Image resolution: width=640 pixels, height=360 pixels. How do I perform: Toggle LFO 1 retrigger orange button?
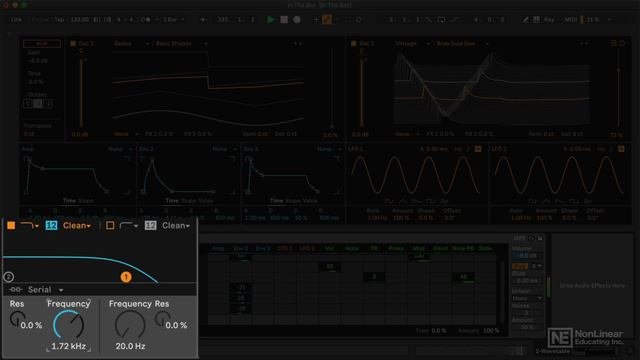[x=478, y=149]
